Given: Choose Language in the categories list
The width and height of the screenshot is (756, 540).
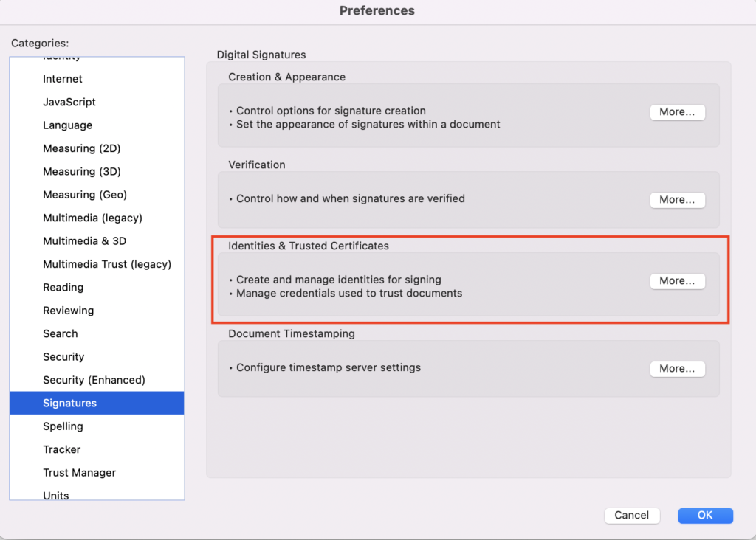Looking at the screenshot, I should [68, 125].
